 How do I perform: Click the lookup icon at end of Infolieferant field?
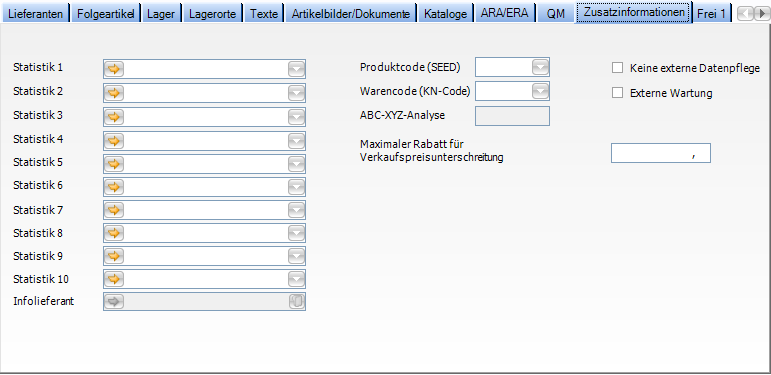coord(296,302)
